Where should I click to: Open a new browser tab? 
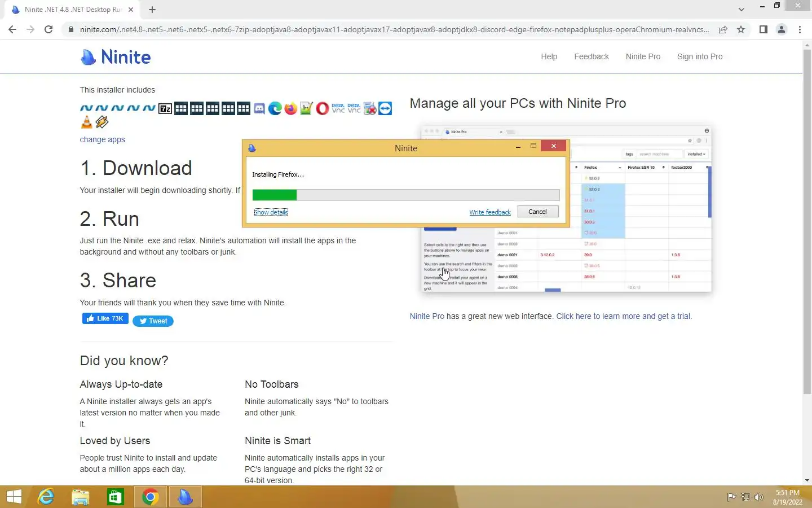click(152, 10)
